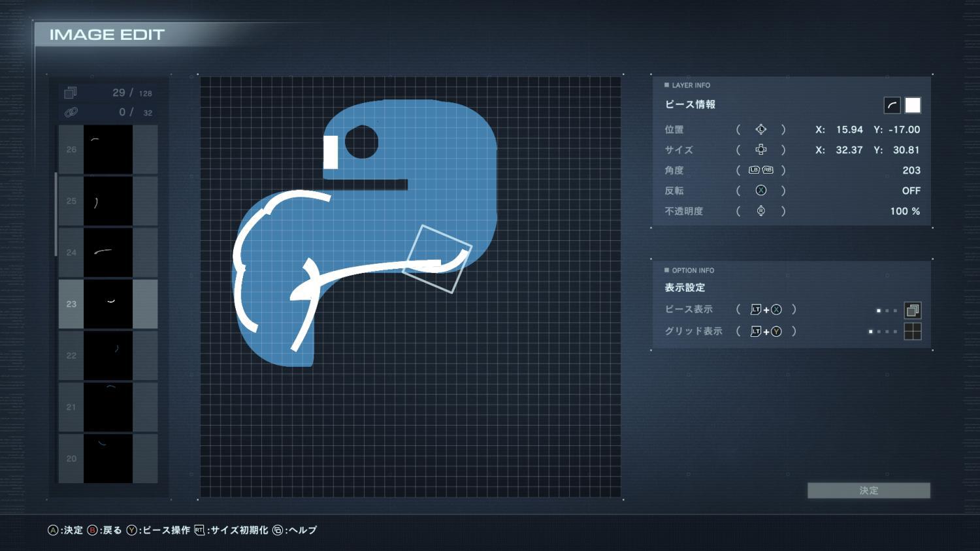Image resolution: width=980 pixels, height=551 pixels.
Task: Click the B:戻る back prompt
Action: (105, 530)
